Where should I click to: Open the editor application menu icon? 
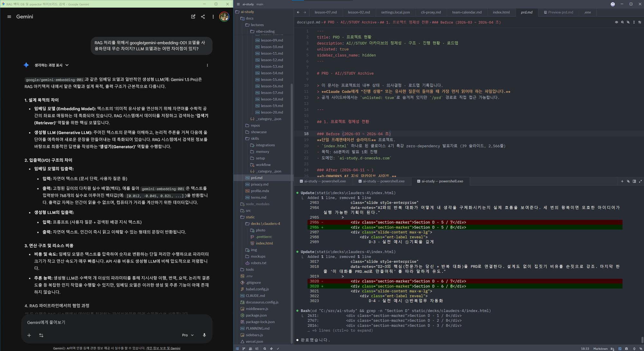[238, 4]
